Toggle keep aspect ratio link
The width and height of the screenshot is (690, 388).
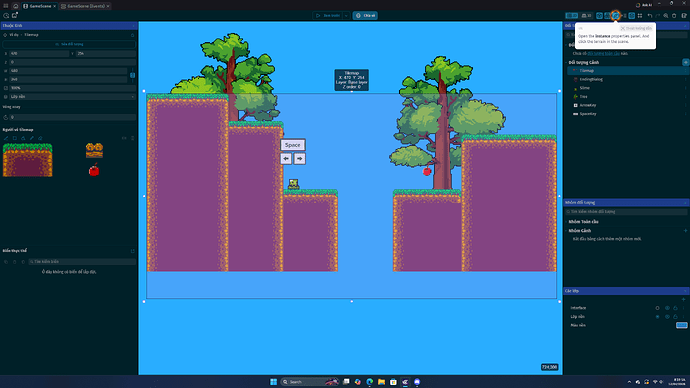pos(132,75)
